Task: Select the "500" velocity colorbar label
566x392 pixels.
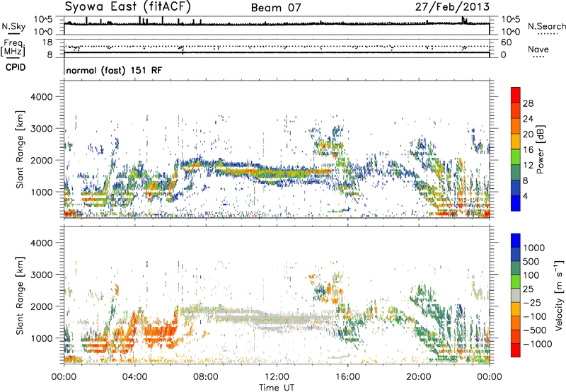Action: coord(531,262)
